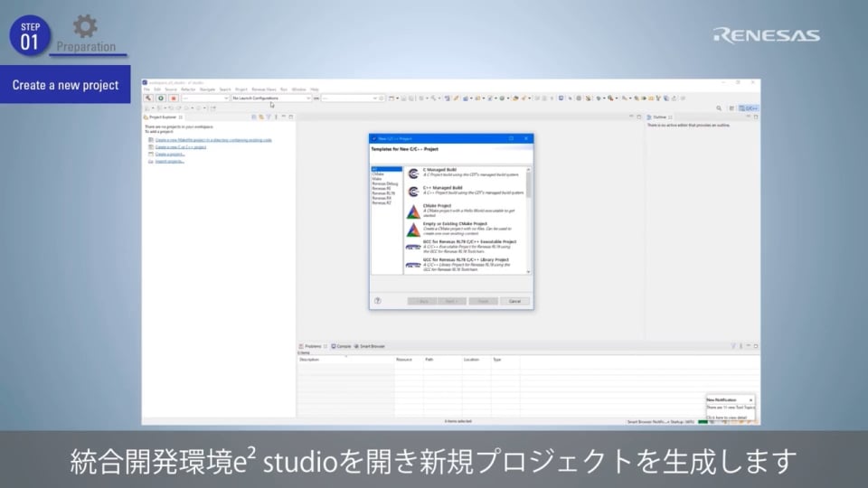The image size is (868, 488).
Task: Select the C Managed Build template icon
Action: pos(413,173)
